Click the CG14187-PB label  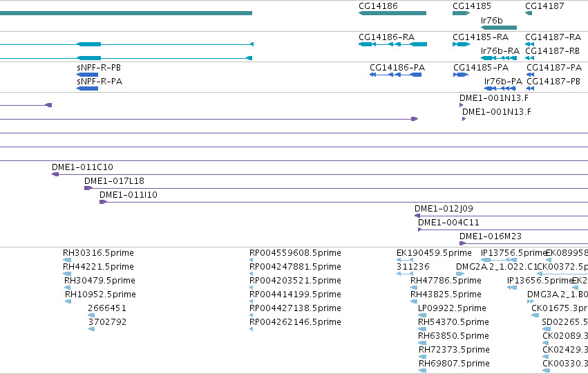553,82
